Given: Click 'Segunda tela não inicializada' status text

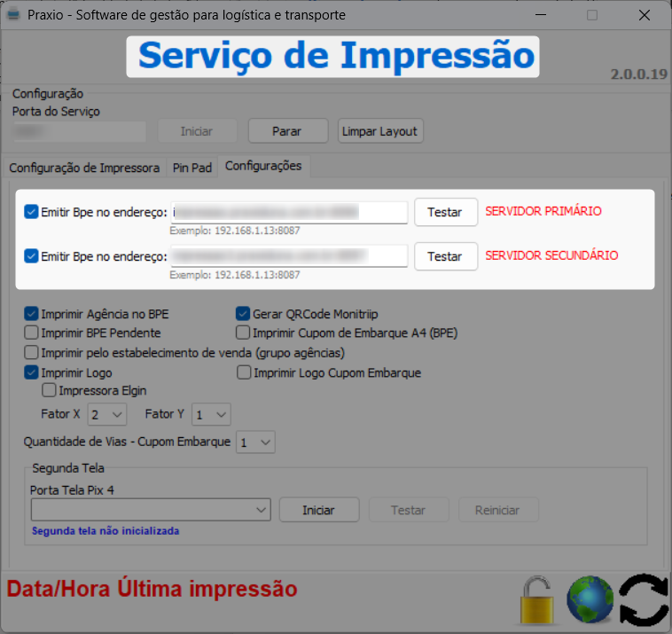Looking at the screenshot, I should (x=105, y=530).
